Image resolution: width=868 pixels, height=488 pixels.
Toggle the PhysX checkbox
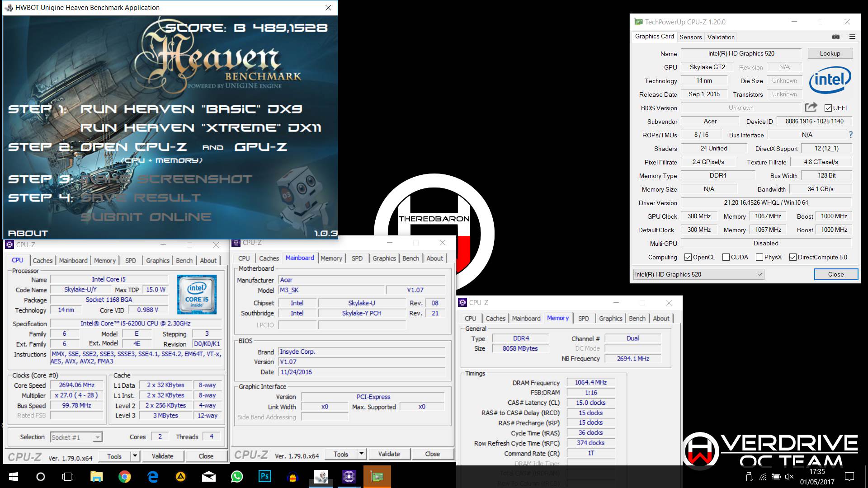(x=759, y=257)
